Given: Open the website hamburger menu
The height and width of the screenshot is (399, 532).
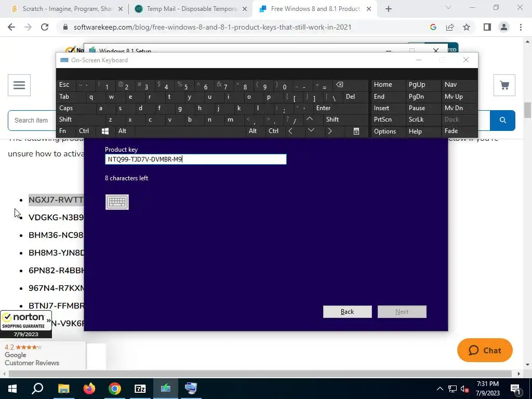Looking at the screenshot, I should [19, 85].
